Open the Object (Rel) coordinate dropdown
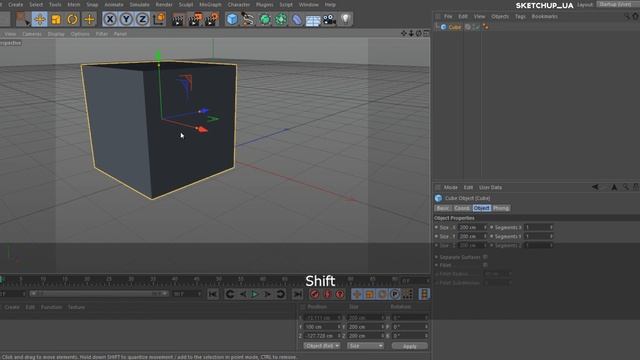The height and width of the screenshot is (360, 640). tap(322, 346)
